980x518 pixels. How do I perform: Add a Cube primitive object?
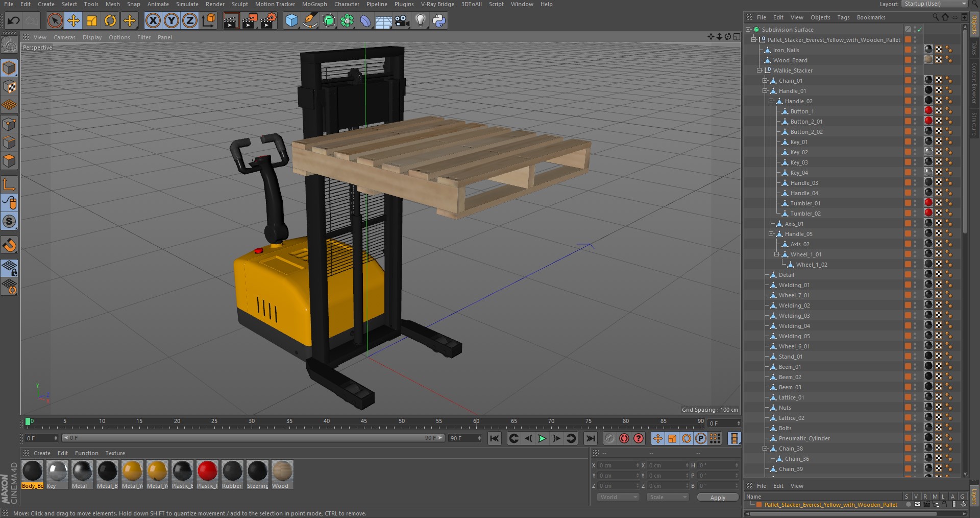(x=291, y=20)
